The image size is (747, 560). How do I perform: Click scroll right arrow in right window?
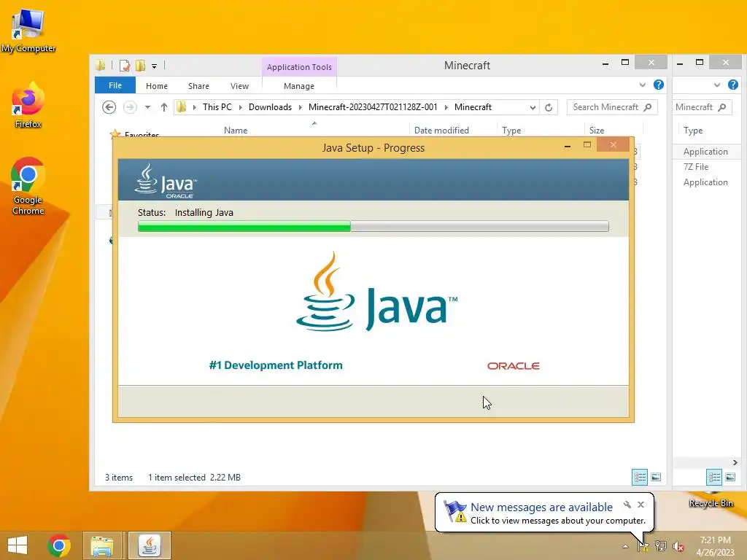(735, 462)
